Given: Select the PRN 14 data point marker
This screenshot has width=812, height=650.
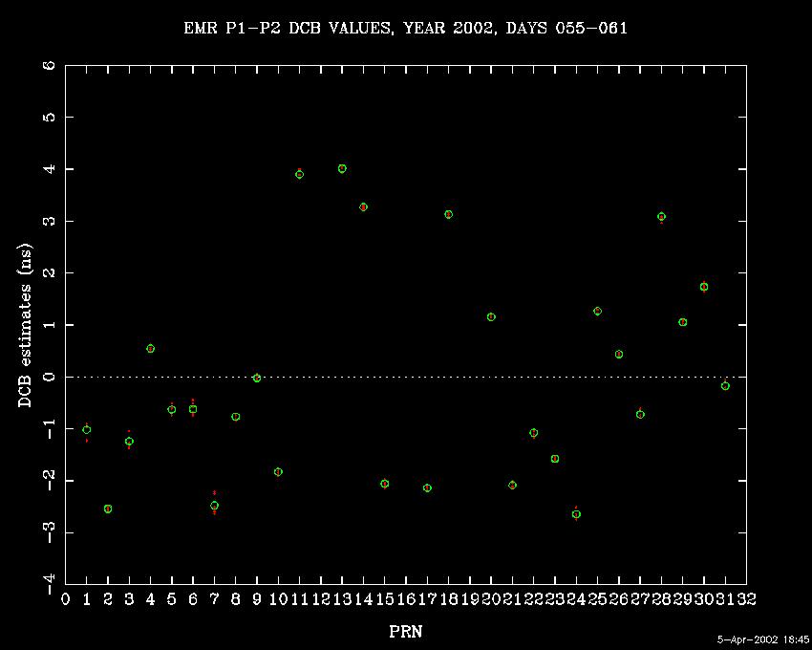Looking at the screenshot, I should 364,207.
